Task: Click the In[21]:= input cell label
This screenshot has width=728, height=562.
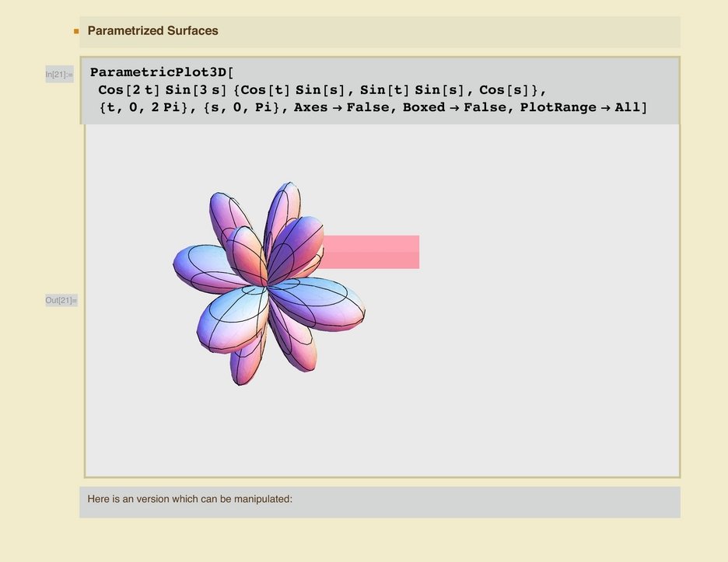Action: 60,75
